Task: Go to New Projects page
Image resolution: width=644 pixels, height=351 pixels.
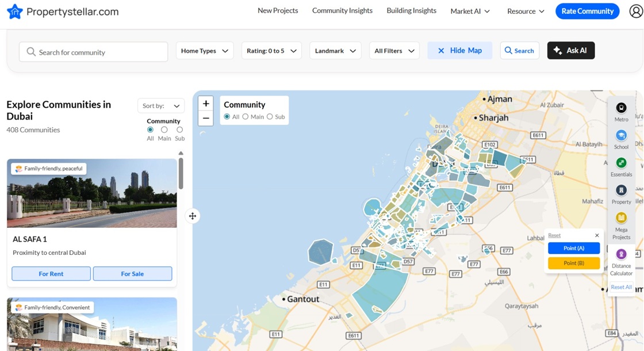Action: tap(278, 10)
